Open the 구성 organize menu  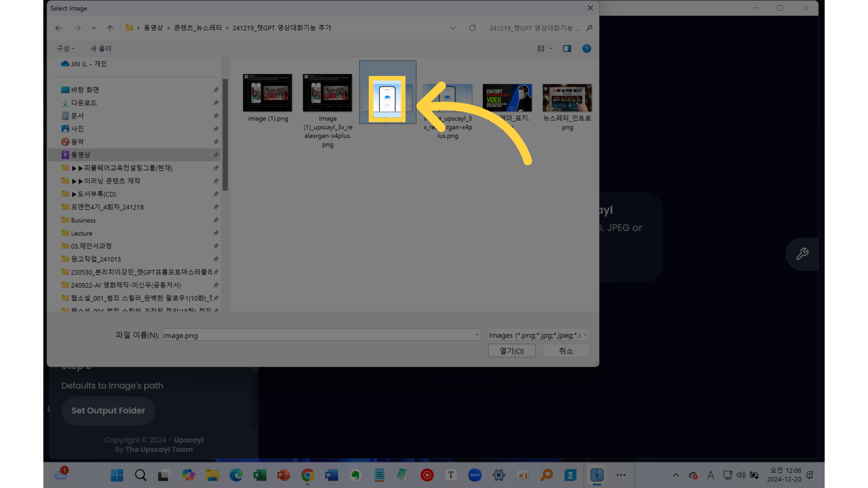tap(65, 48)
